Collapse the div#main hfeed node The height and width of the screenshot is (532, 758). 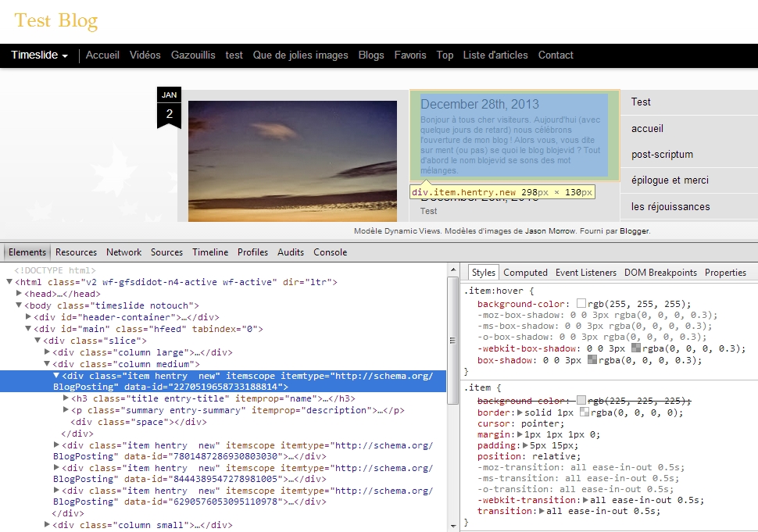pyautogui.click(x=28, y=328)
